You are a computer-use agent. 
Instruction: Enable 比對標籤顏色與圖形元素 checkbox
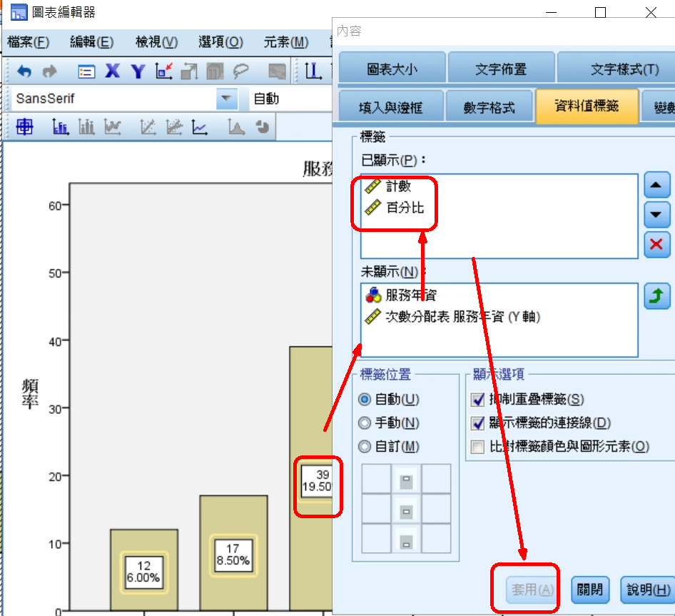[478, 447]
